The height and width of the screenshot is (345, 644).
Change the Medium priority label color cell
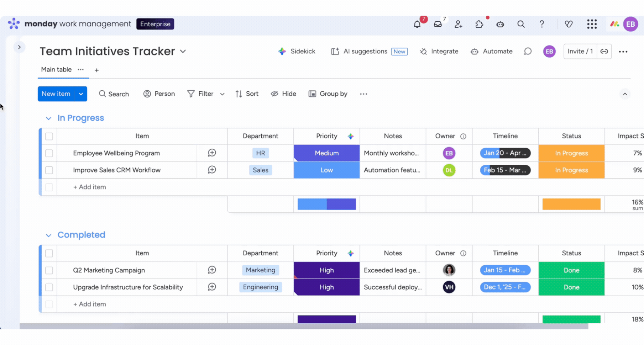(x=326, y=153)
